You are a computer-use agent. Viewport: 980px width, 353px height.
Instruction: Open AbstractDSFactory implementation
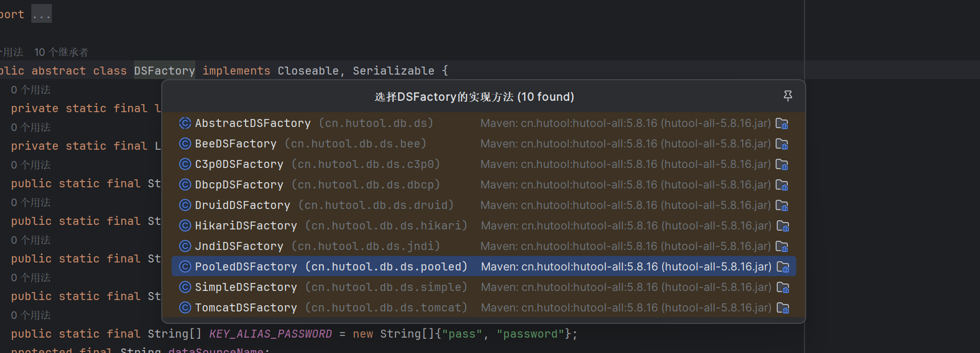click(x=484, y=123)
